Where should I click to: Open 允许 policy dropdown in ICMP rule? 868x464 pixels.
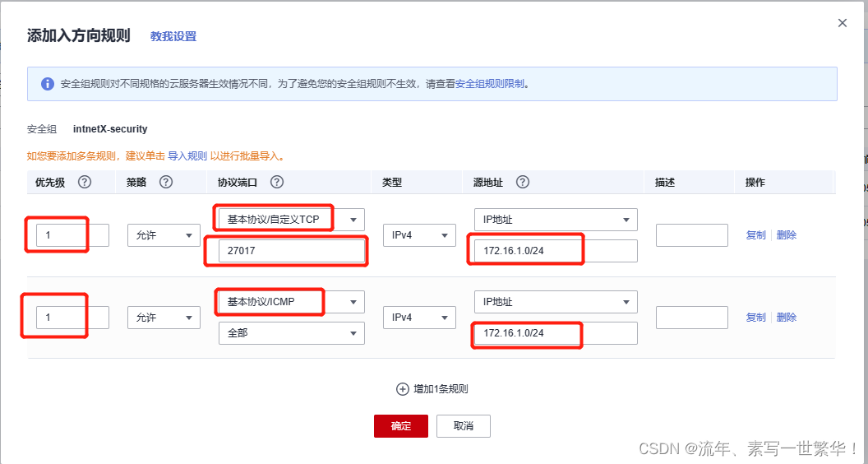[x=164, y=318]
